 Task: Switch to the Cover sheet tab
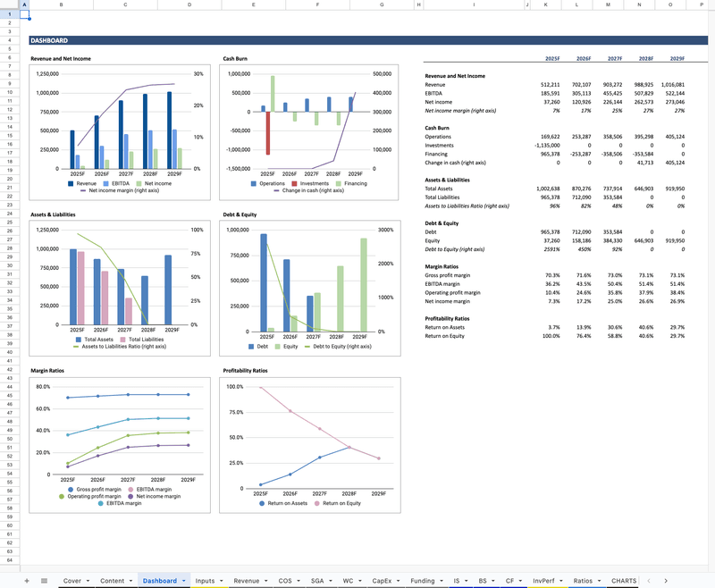(72, 581)
